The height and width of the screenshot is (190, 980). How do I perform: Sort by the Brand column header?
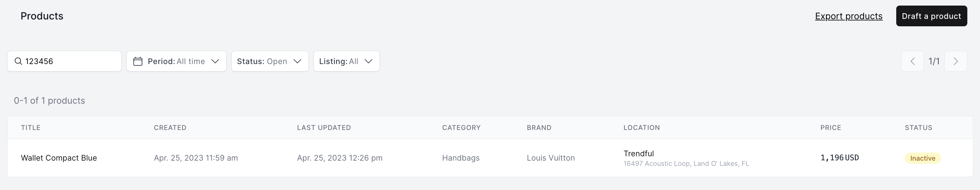tap(539, 127)
